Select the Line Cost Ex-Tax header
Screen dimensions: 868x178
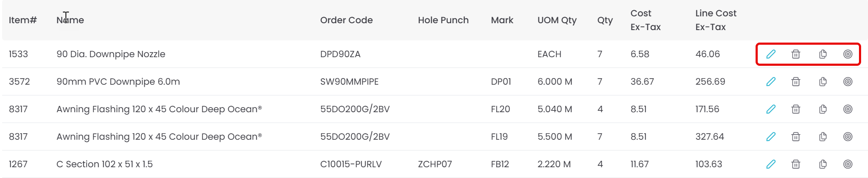(716, 20)
